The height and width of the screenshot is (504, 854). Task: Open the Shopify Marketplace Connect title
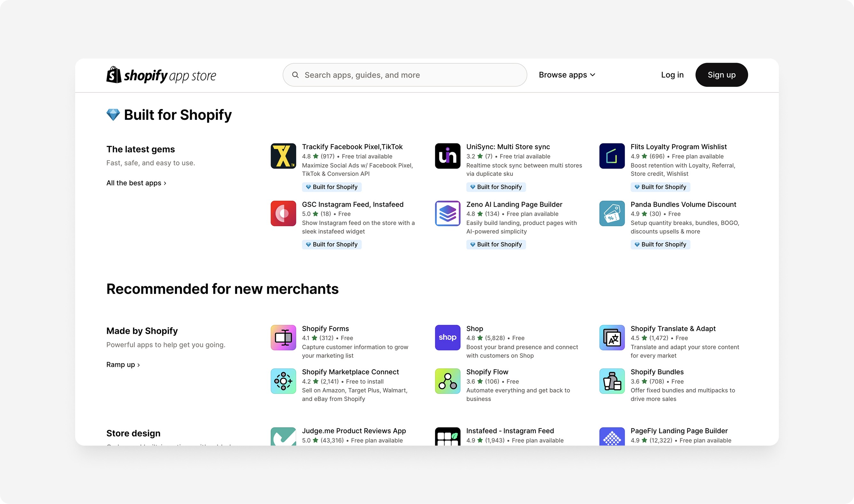(350, 372)
